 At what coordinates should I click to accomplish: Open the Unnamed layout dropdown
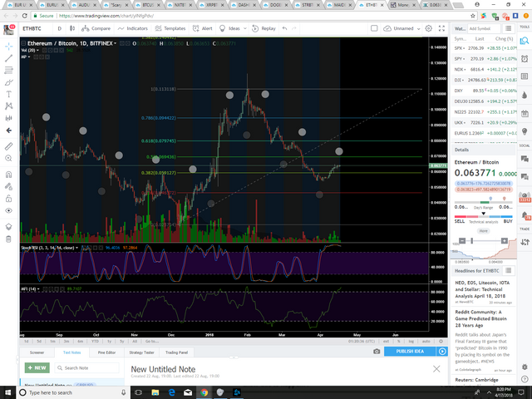[402, 28]
